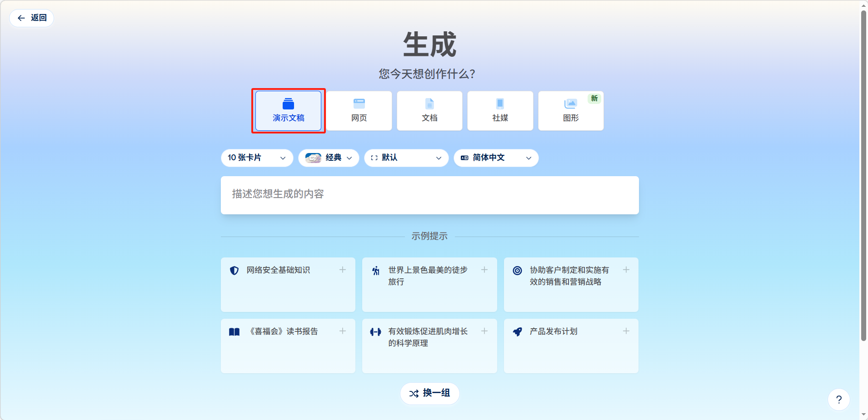Click the shield icon for 网络安全基础知识
Screen dimensions: 868x420
[x=234, y=271]
